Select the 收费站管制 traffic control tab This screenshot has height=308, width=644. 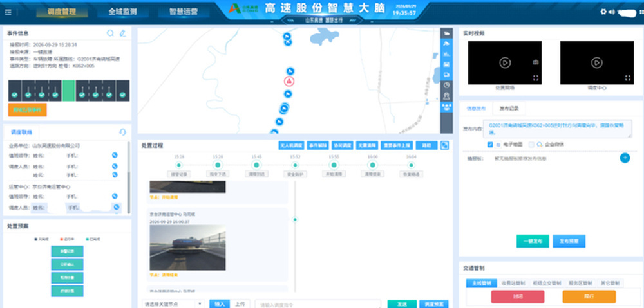point(513,284)
